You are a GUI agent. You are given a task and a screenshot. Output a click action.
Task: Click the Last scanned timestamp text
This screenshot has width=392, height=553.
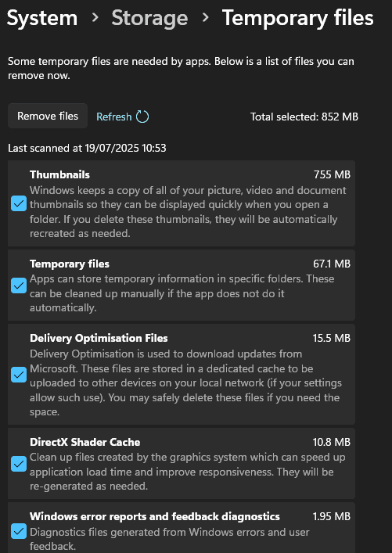tap(87, 148)
